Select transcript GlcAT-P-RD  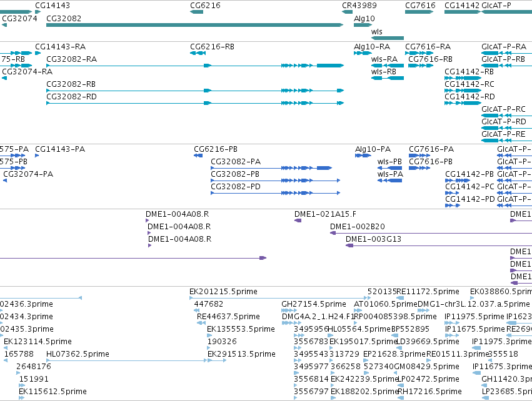pyautogui.click(x=506, y=128)
